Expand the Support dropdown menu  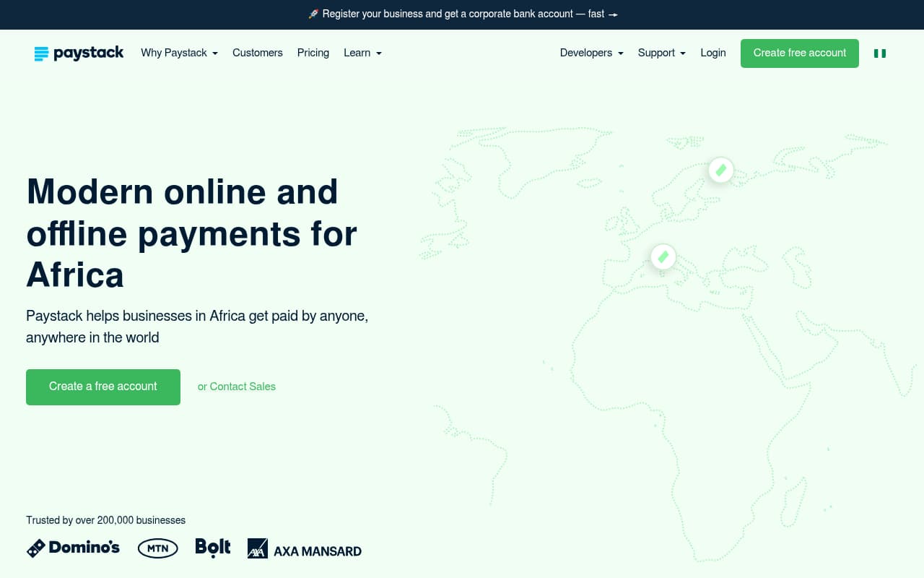click(661, 53)
